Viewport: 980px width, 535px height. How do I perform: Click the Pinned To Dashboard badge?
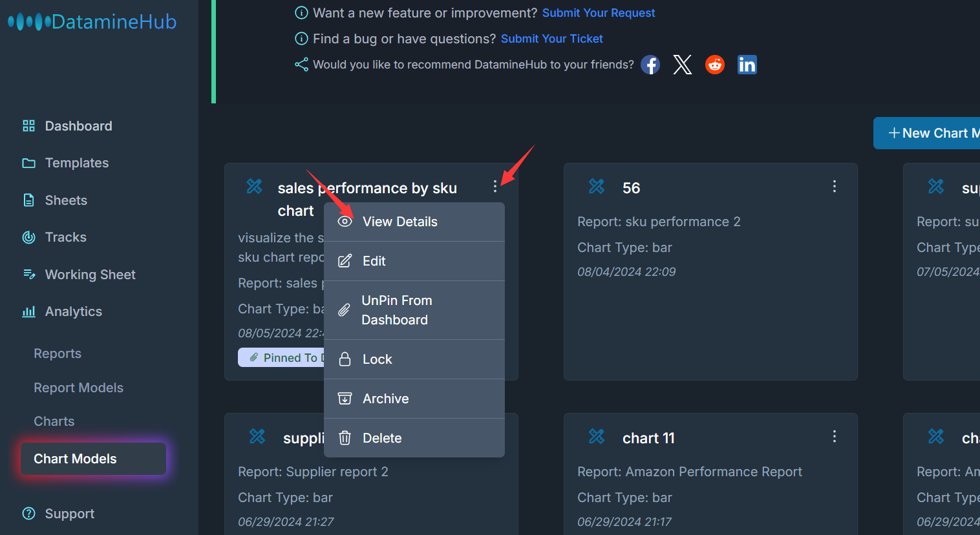(281, 357)
